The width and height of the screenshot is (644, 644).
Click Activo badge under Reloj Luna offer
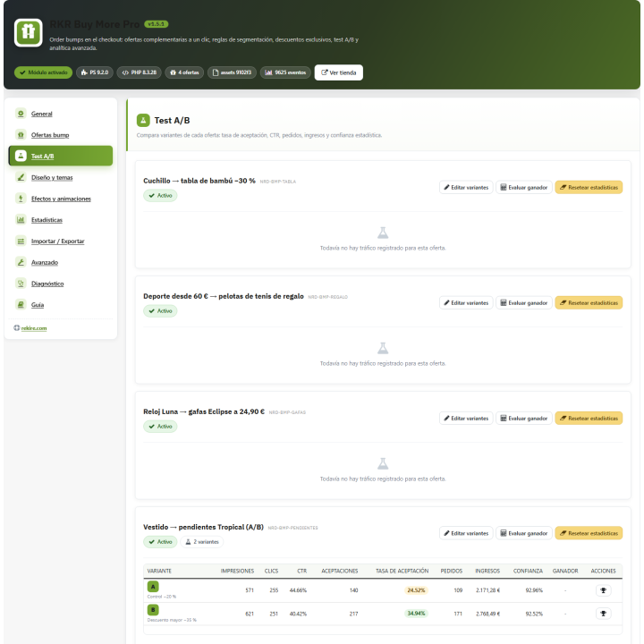[x=160, y=427]
